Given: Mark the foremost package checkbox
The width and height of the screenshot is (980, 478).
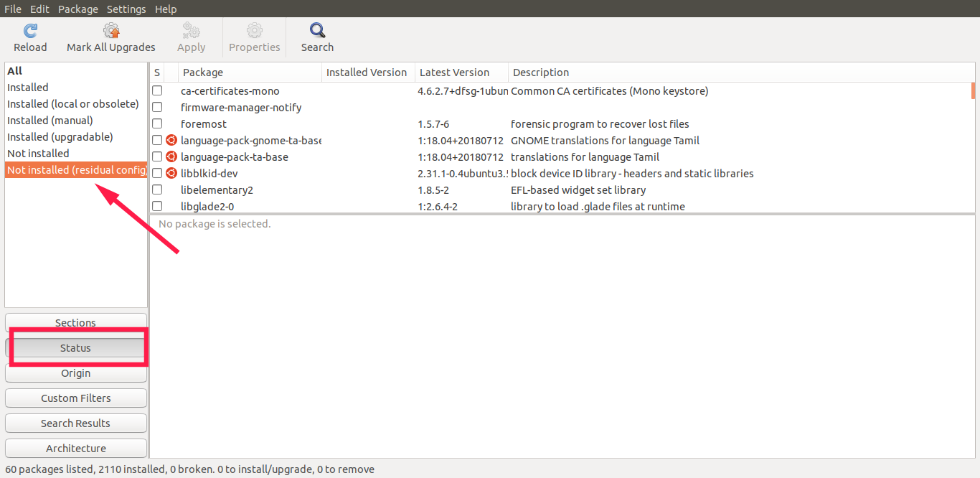Looking at the screenshot, I should tap(157, 124).
